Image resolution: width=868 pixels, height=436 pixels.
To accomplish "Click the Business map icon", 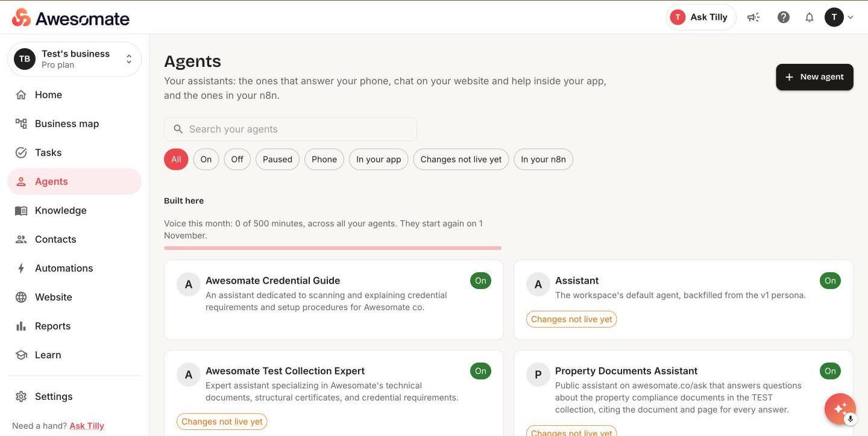I will tap(21, 123).
